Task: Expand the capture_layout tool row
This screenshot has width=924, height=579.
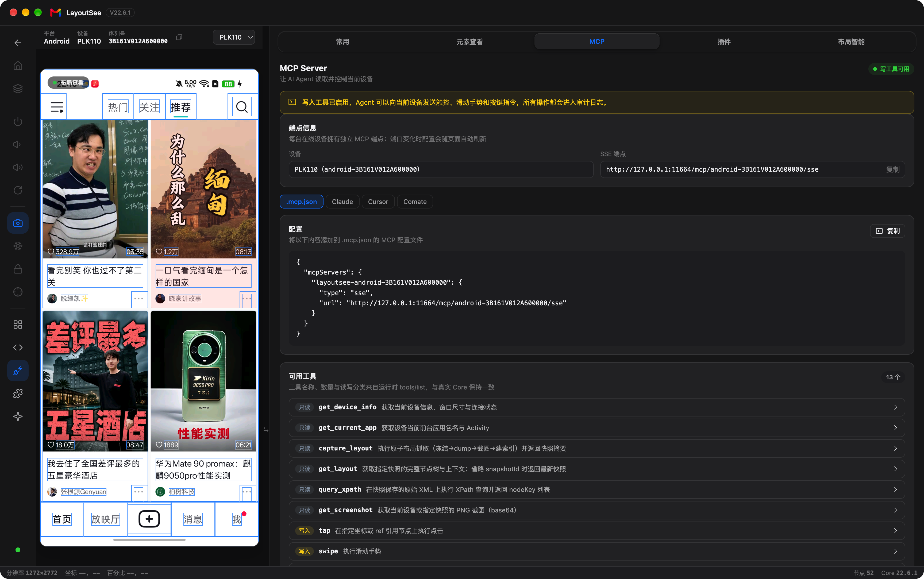Action: (596, 449)
